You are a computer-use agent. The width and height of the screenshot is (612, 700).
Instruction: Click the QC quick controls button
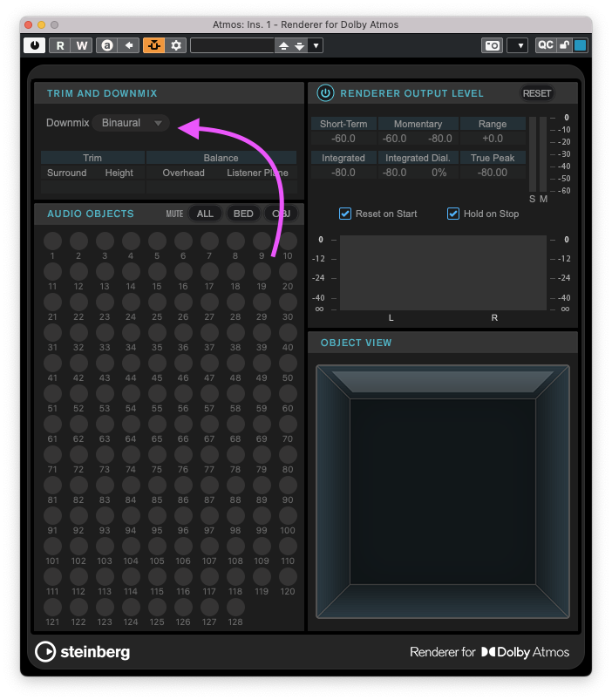click(546, 45)
